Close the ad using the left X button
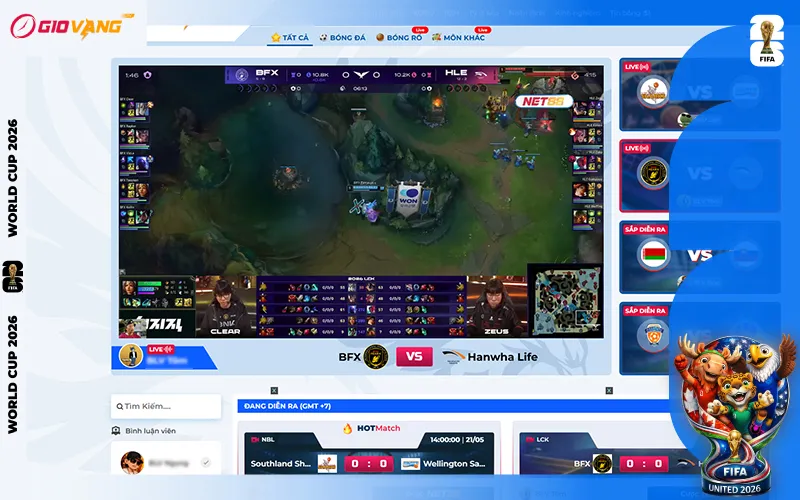 pos(274,390)
